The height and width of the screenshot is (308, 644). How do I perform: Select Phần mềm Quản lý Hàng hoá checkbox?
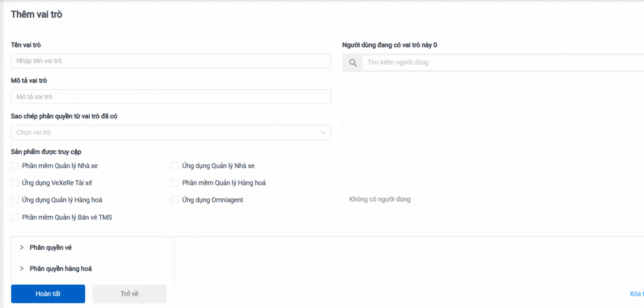pyautogui.click(x=175, y=183)
